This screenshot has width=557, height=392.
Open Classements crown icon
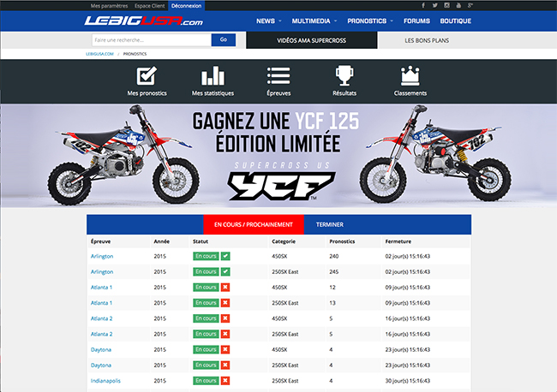click(x=410, y=75)
